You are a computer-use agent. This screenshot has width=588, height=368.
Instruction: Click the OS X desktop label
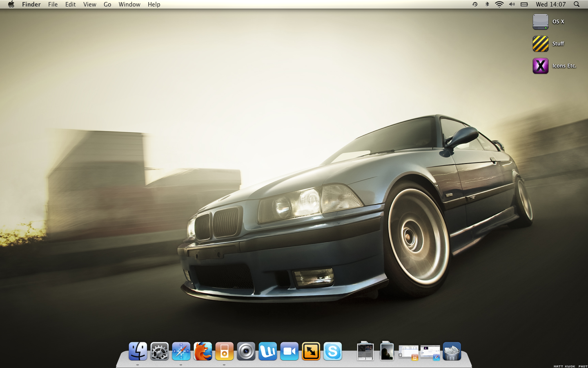[558, 22]
